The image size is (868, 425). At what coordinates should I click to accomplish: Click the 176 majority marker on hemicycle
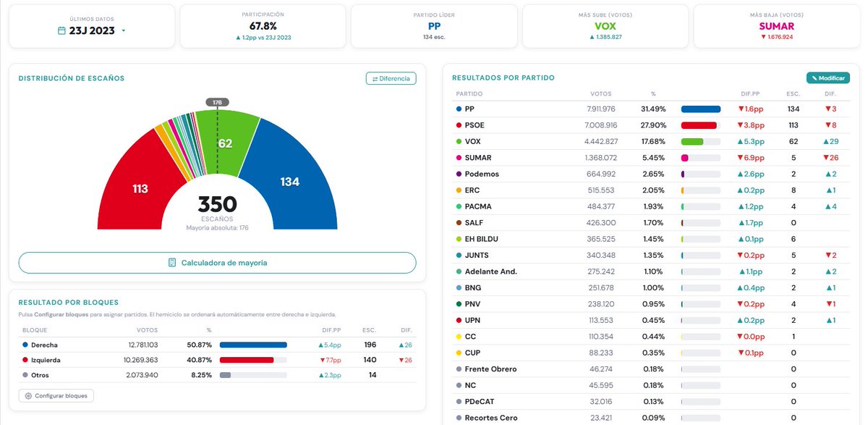point(217,103)
